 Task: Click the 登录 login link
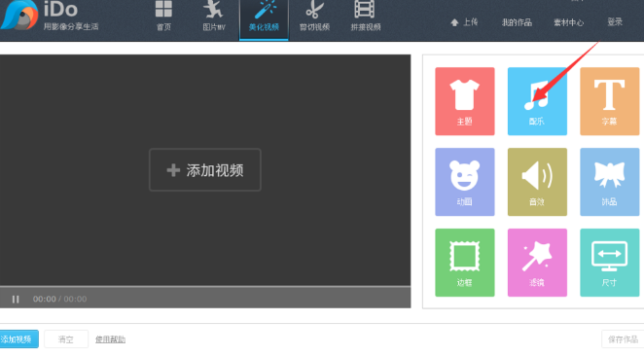615,21
